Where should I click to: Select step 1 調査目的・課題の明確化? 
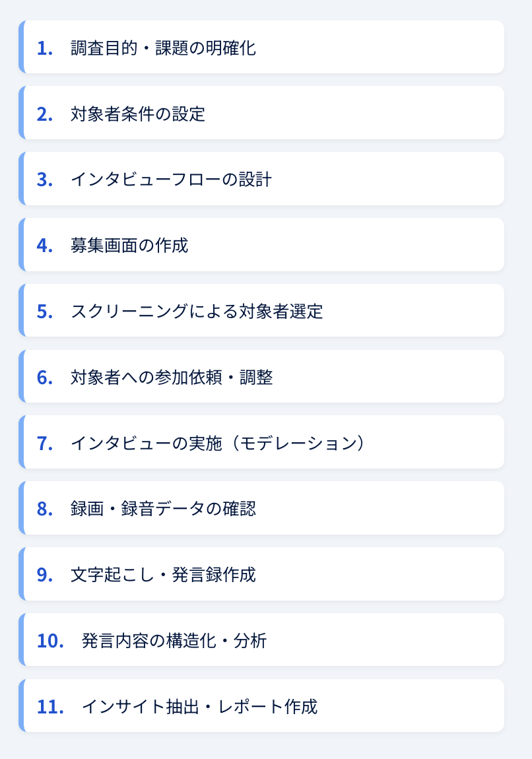(261, 47)
